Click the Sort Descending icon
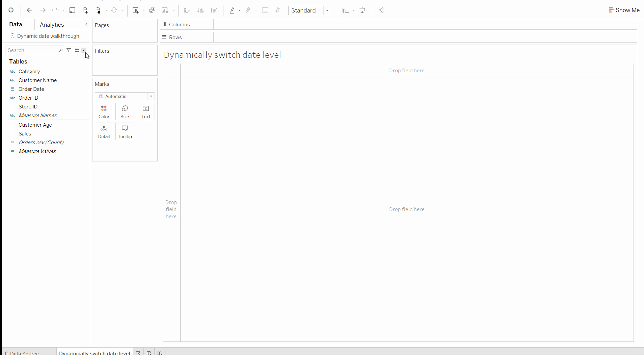The image size is (644, 355). (x=214, y=10)
